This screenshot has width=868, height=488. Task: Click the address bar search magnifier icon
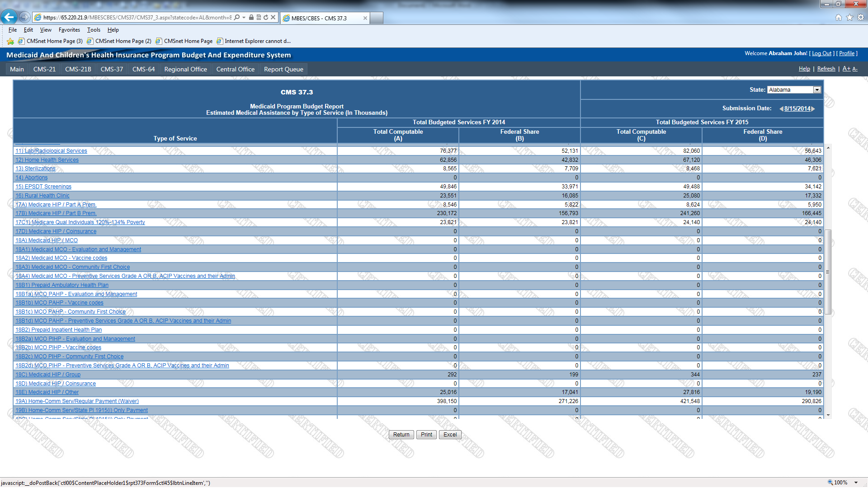pos(237,18)
